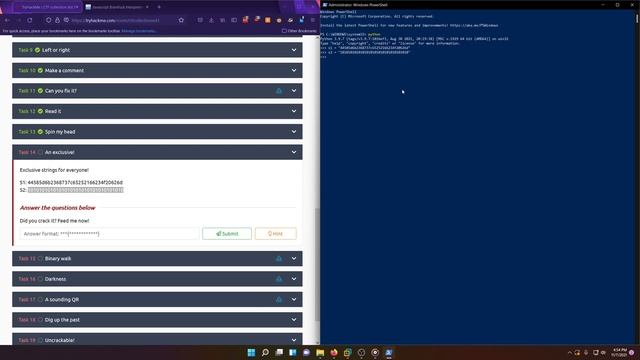Click the Task 18 completion circle

[x=40, y=320]
